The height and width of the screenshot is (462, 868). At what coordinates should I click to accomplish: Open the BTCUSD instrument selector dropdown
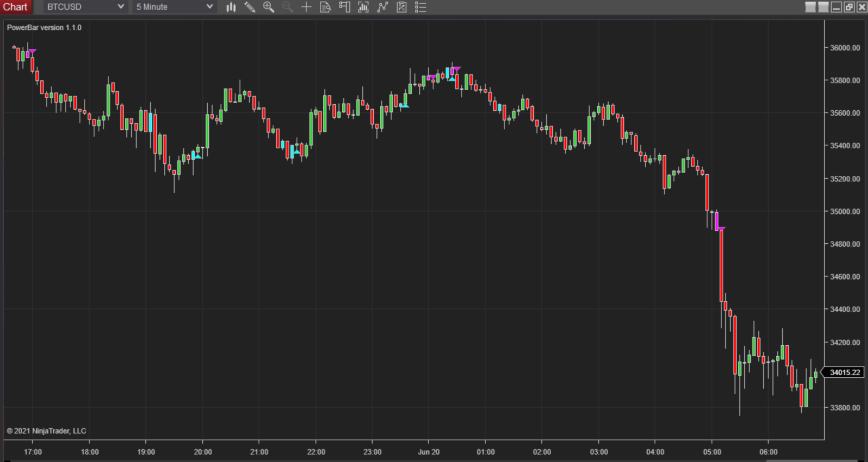85,7
